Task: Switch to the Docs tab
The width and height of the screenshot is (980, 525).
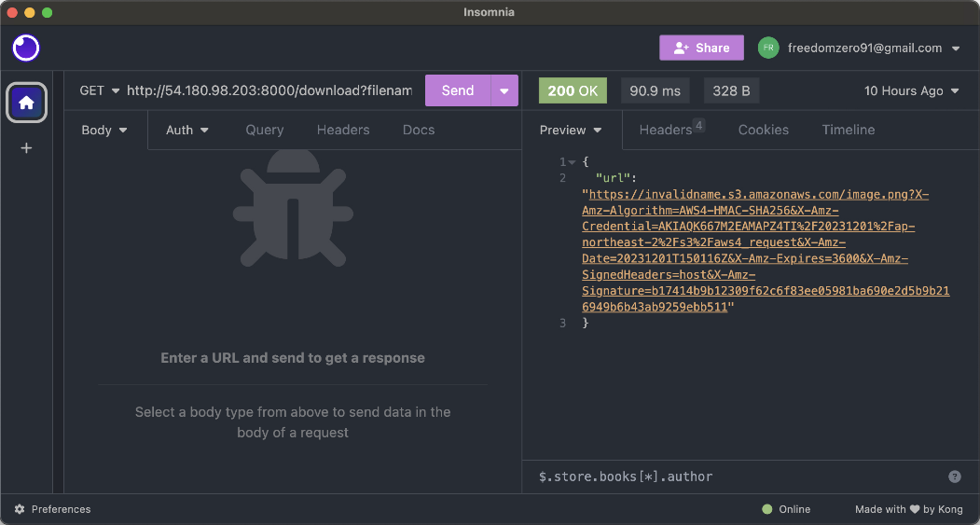Action: click(419, 130)
